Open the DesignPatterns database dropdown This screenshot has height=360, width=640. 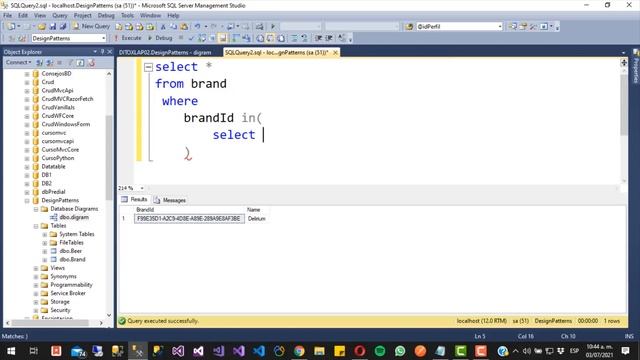[103, 38]
